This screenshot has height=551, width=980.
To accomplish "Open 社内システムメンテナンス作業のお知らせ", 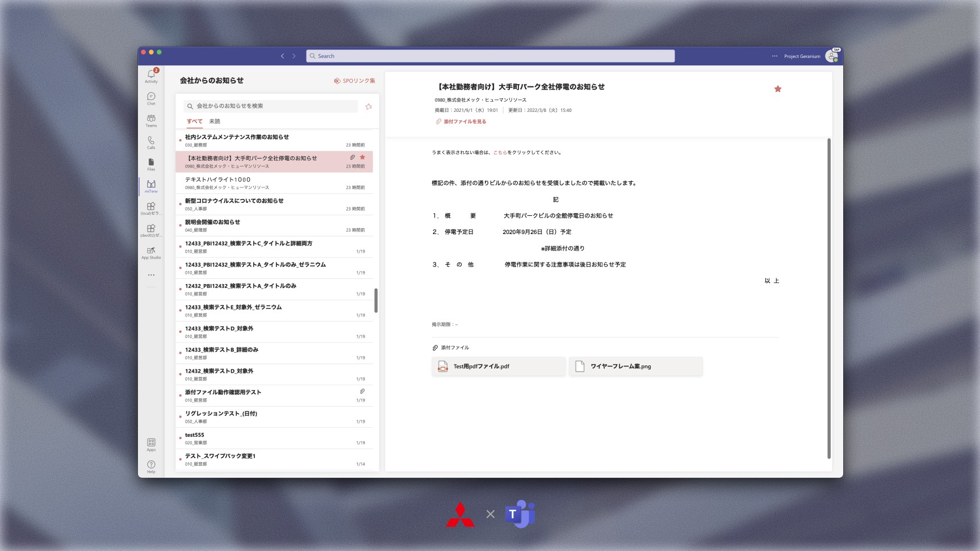I will pos(274,140).
